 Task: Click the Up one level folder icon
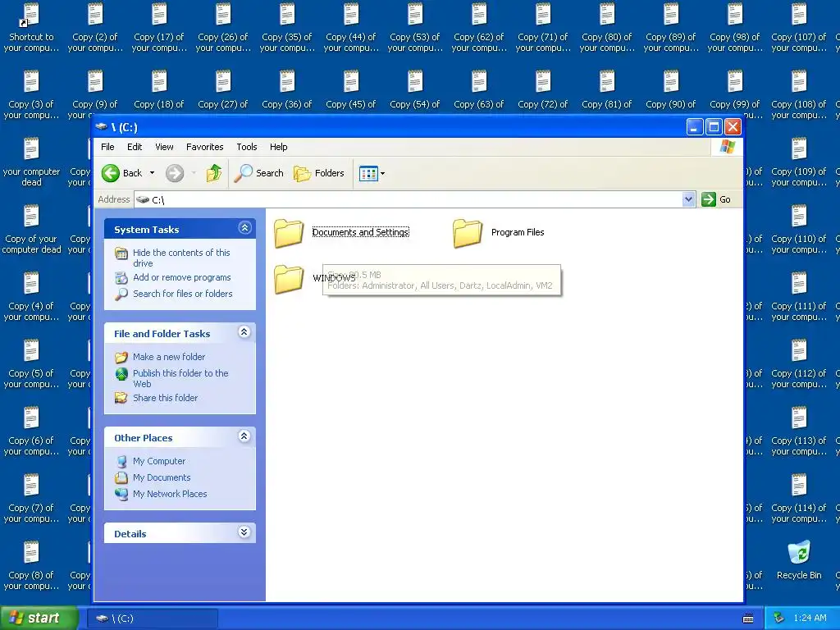pos(214,173)
